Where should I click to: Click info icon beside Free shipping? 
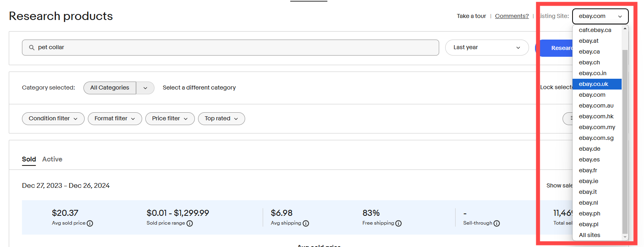pyautogui.click(x=398, y=223)
